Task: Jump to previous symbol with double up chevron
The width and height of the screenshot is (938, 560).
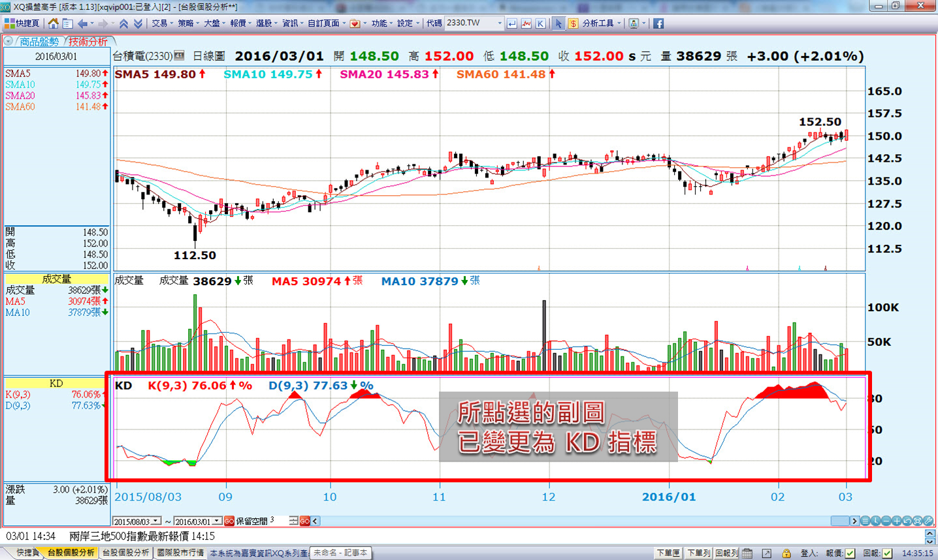Action: coord(123,23)
